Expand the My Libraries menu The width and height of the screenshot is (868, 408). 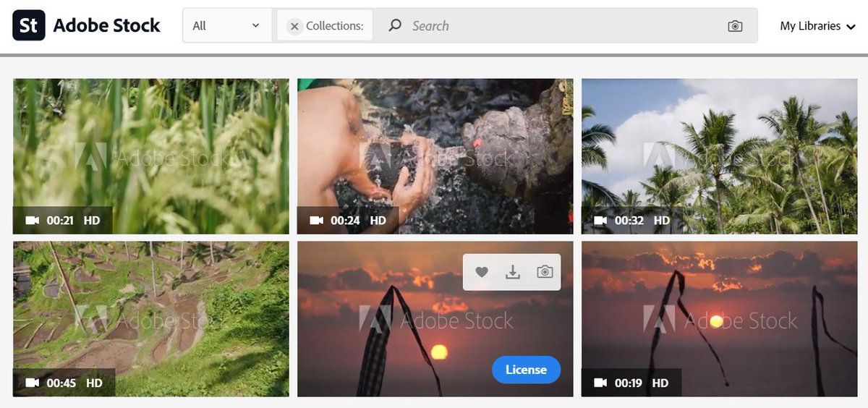(x=817, y=26)
